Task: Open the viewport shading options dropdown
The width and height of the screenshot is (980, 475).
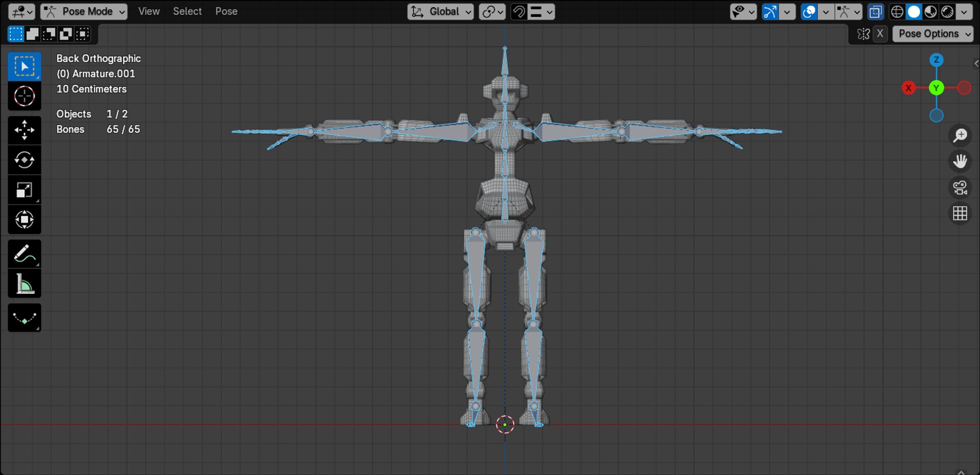Action: 964,12
